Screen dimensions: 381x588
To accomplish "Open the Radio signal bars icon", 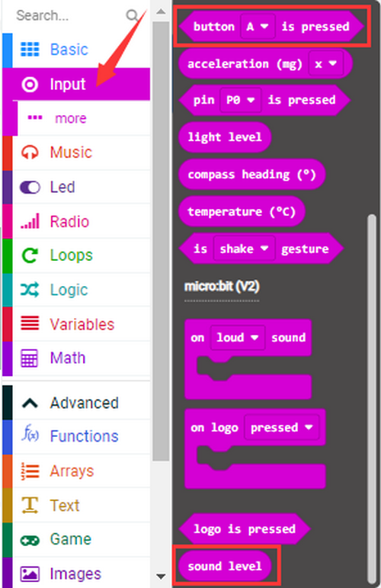I will pos(30,221).
